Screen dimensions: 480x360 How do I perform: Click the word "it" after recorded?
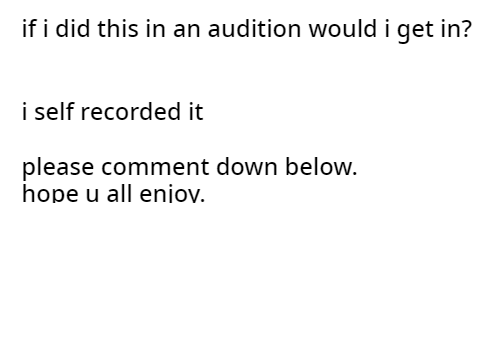(196, 111)
